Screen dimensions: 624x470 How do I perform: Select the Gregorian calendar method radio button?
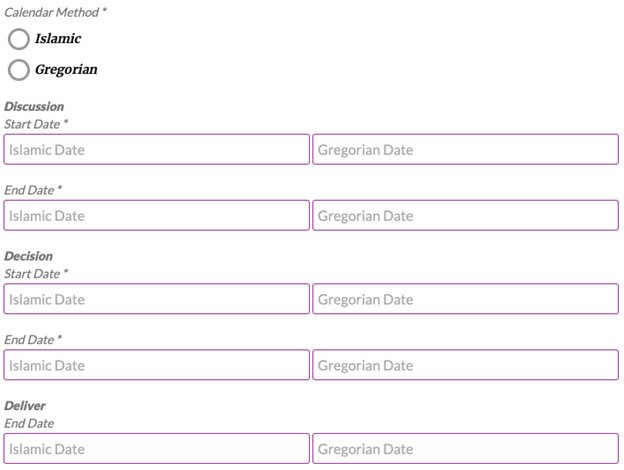(x=18, y=70)
